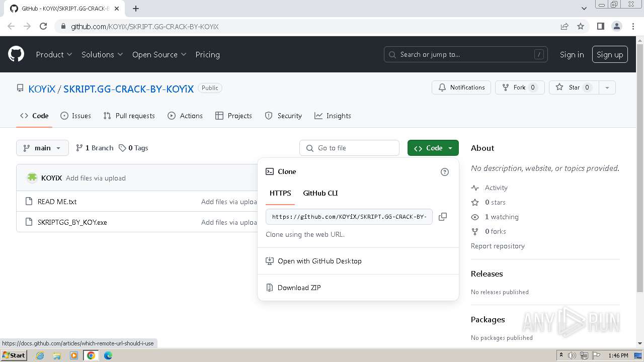Choose Open with GitHub Desktop

(x=319, y=261)
